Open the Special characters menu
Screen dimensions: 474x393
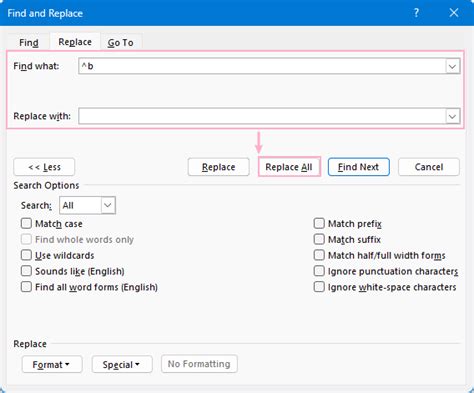tap(122, 364)
